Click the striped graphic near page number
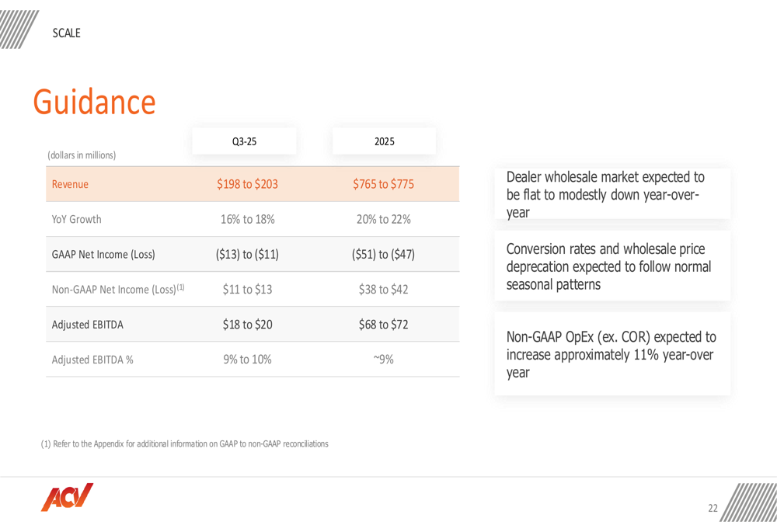This screenshot has width=777, height=532. point(748,502)
